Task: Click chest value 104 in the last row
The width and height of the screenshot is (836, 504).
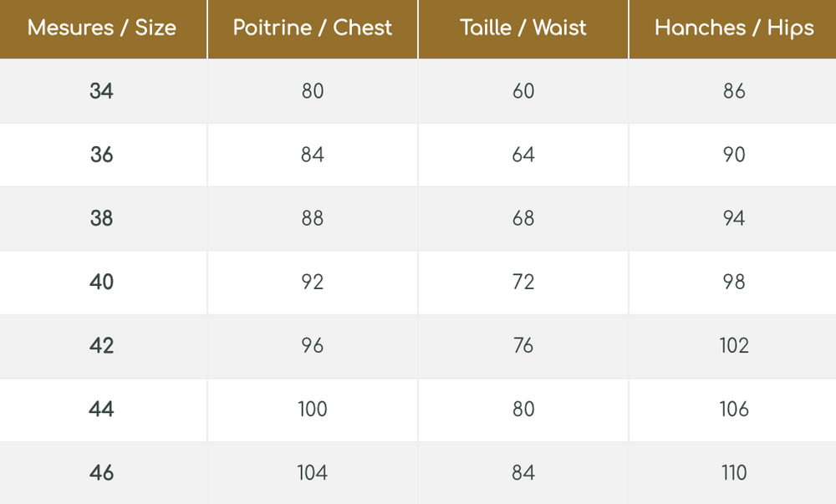Action: (x=313, y=472)
